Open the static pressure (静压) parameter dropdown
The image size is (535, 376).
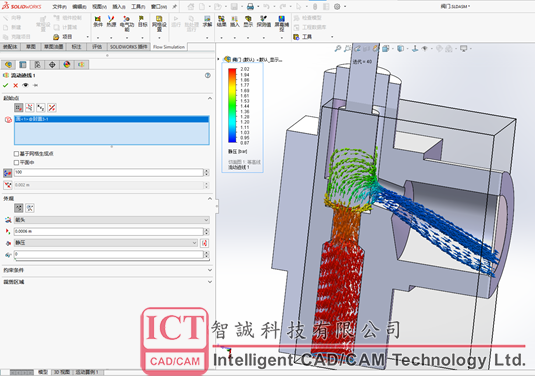[x=105, y=243]
